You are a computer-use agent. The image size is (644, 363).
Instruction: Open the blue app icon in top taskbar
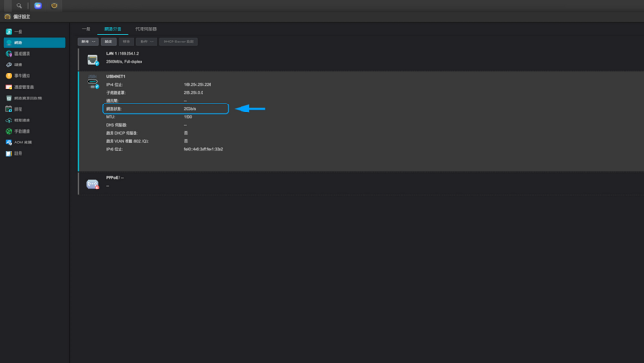pyautogui.click(x=38, y=5)
